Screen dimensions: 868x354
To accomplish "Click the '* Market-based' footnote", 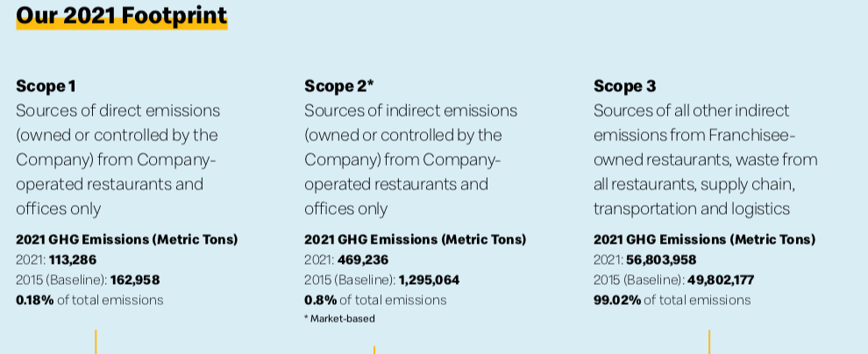I will click(339, 319).
